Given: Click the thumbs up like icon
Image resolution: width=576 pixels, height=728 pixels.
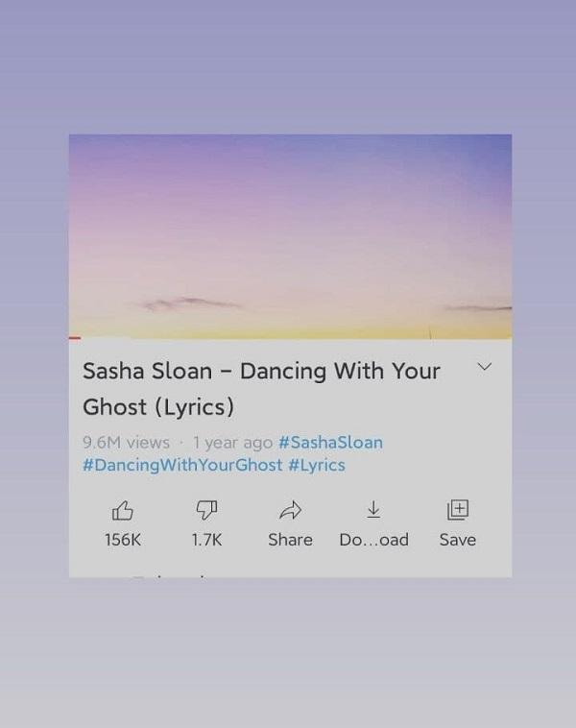Looking at the screenshot, I should pos(123,510).
